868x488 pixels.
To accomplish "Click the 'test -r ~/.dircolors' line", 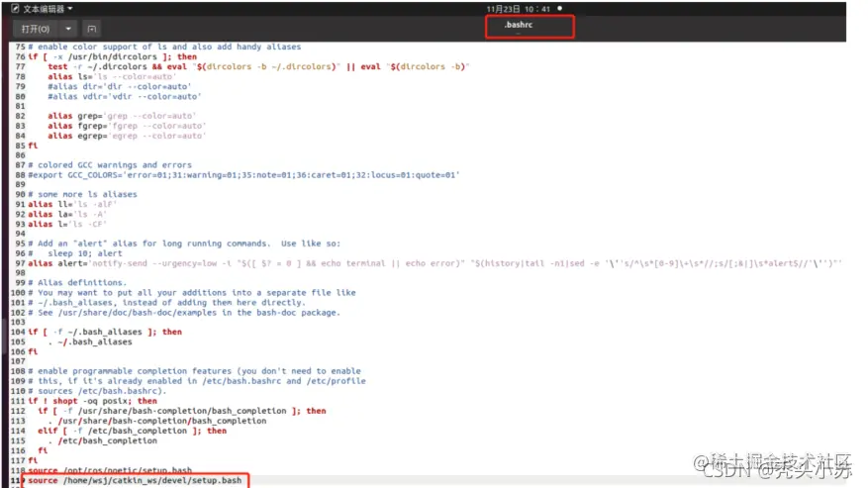I will (258, 67).
